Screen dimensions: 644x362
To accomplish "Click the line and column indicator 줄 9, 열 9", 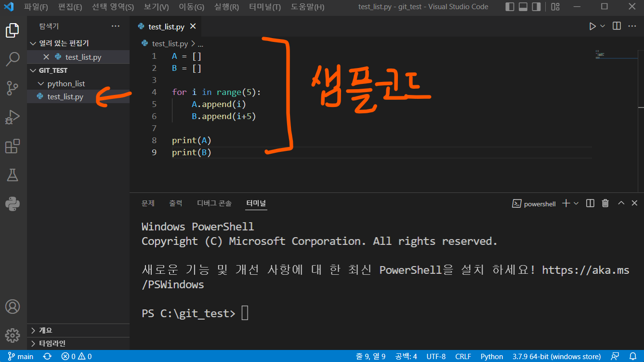I will 370,356.
